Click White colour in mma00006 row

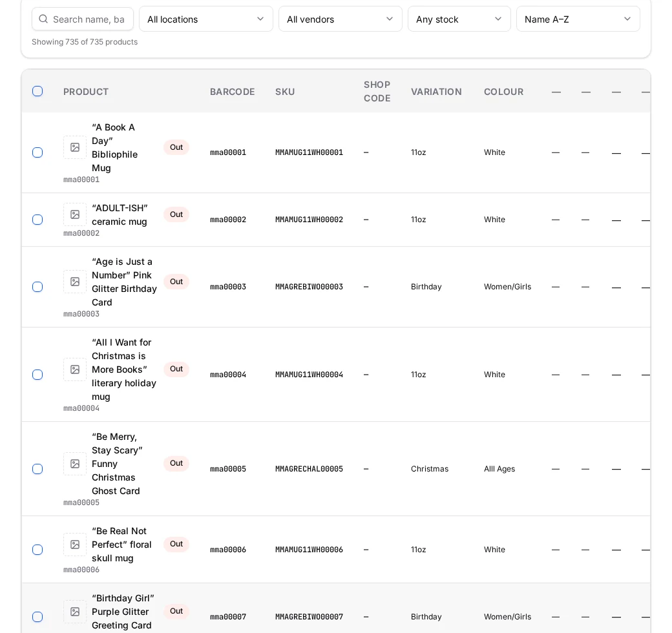pyautogui.click(x=494, y=550)
